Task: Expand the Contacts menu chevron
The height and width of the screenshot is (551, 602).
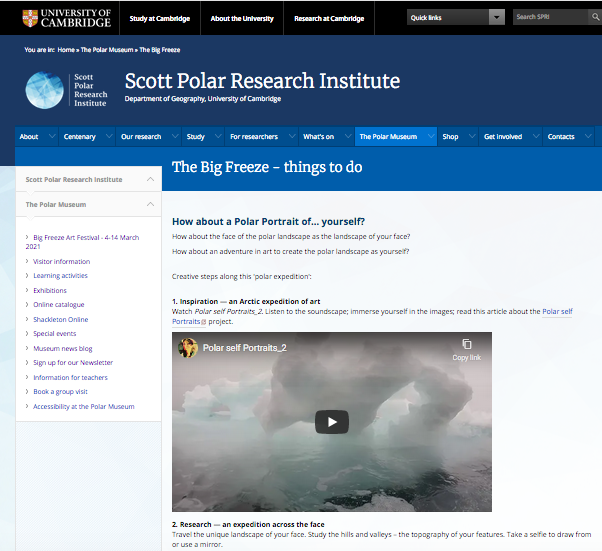Action: click(588, 136)
